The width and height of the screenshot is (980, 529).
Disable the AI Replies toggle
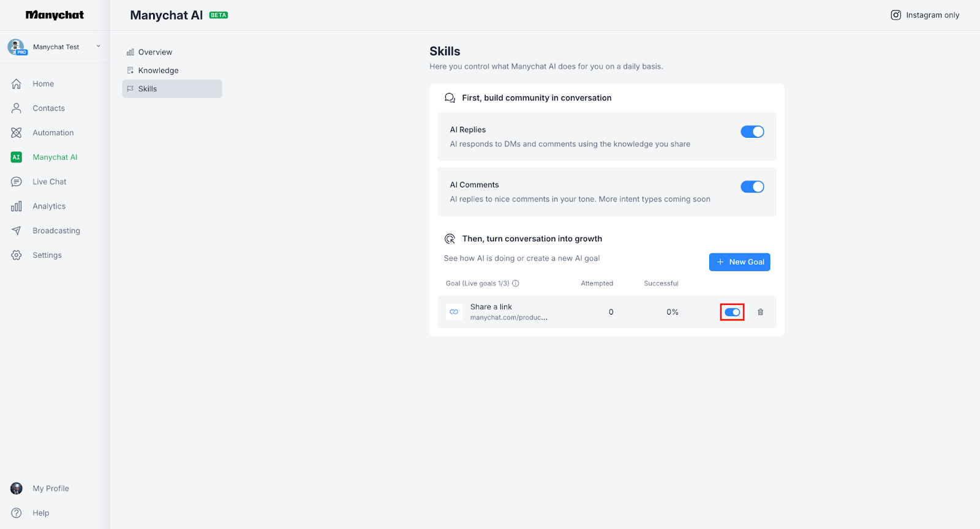coord(752,132)
